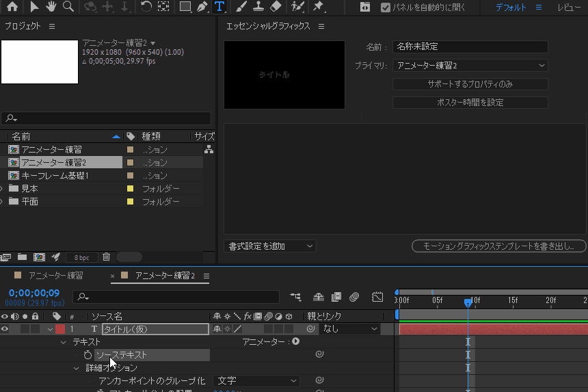The width and height of the screenshot is (588, 392).
Task: Collapse the 詳細オプション group
Action: point(77,368)
